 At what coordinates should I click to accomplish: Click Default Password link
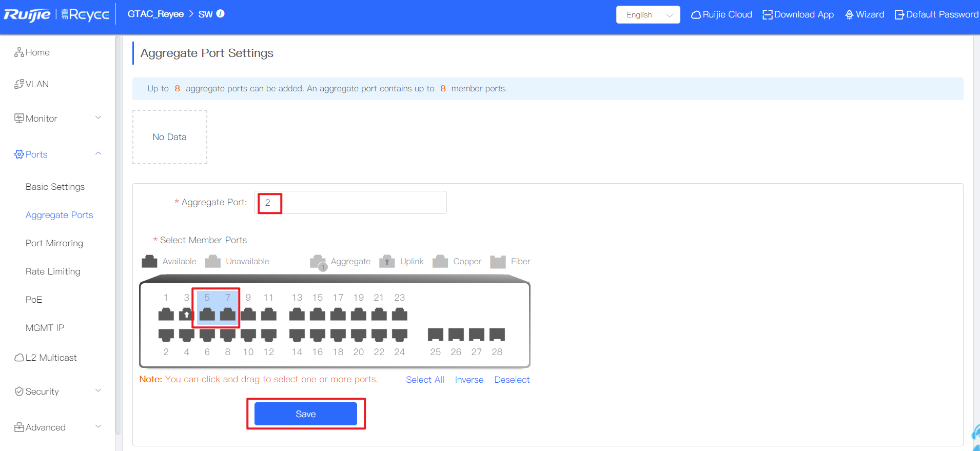(937, 14)
